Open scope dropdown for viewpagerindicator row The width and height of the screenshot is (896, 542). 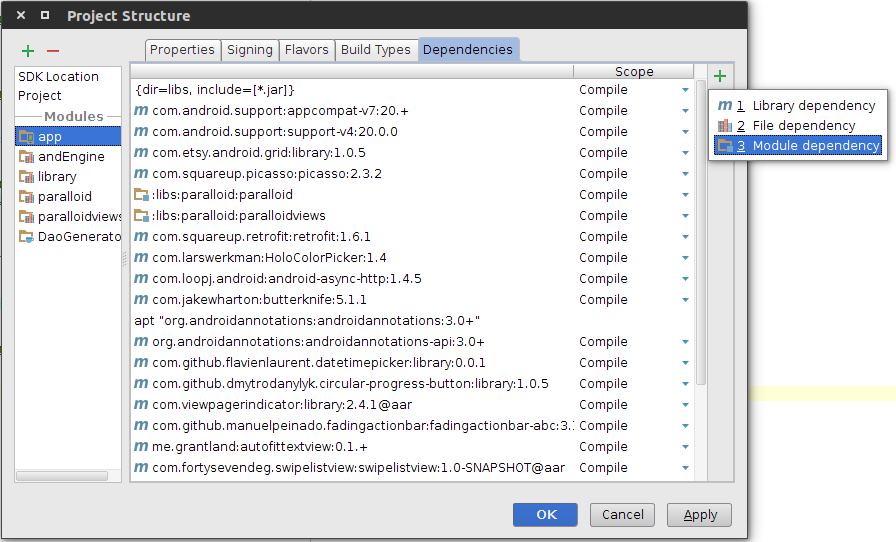tap(685, 405)
